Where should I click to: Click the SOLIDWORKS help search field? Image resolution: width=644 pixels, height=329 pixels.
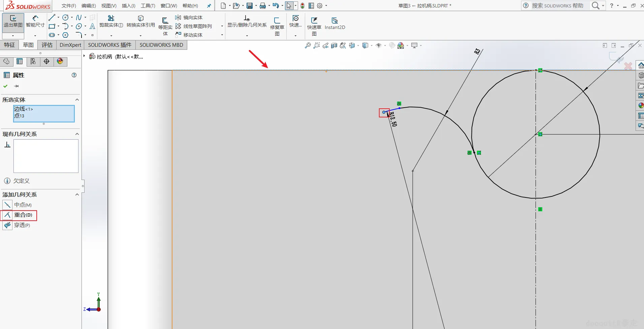(x=557, y=6)
